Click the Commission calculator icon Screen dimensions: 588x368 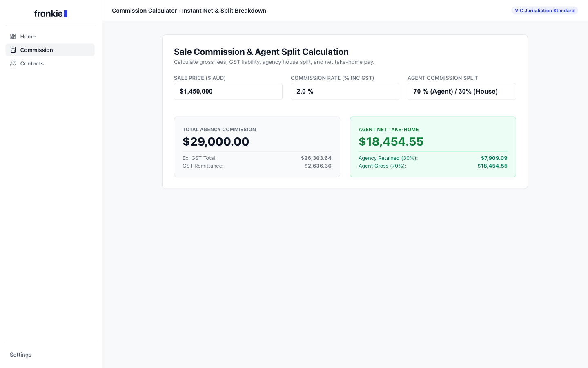click(13, 50)
